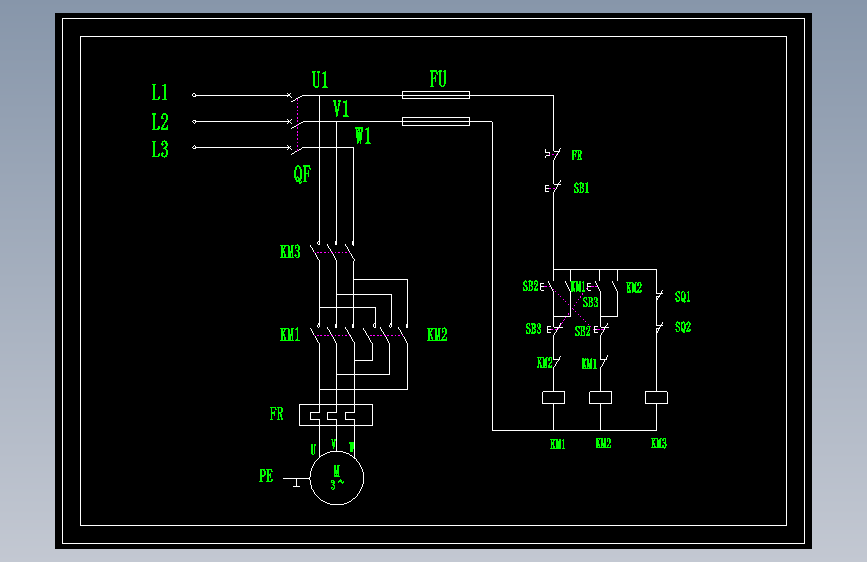Image resolution: width=867 pixels, height=562 pixels.
Task: Click the KM1 main contactor label left of contacts
Action: 290,335
